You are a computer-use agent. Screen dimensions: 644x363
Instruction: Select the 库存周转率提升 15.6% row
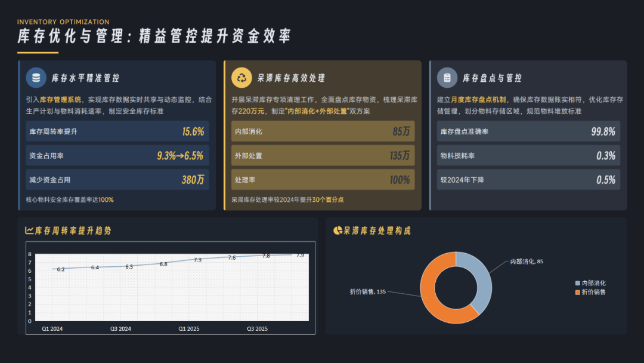coord(117,131)
